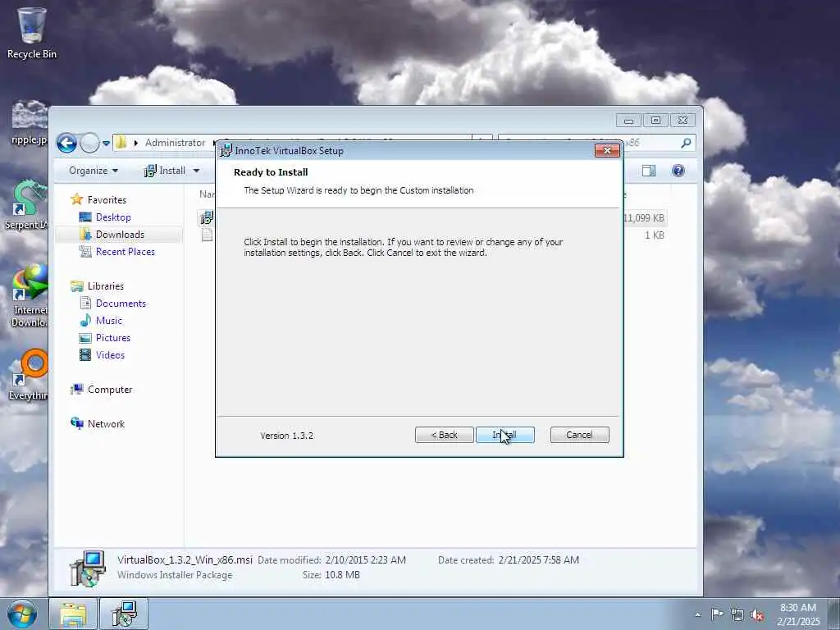Open the Windows Start button
840x630 pixels.
(22, 614)
